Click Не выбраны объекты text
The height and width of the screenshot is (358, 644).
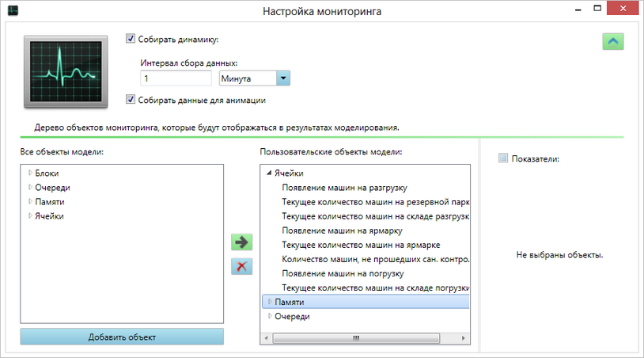[x=559, y=255]
